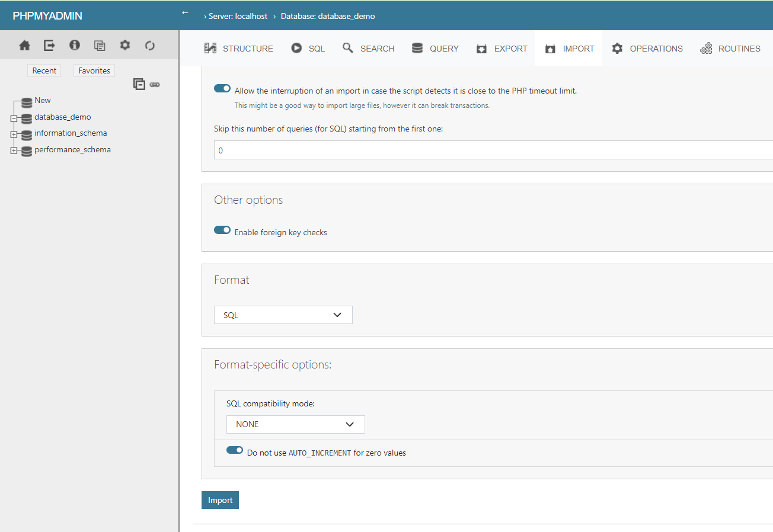Click the skip queries number input field
The height and width of the screenshot is (532, 773).
492,150
